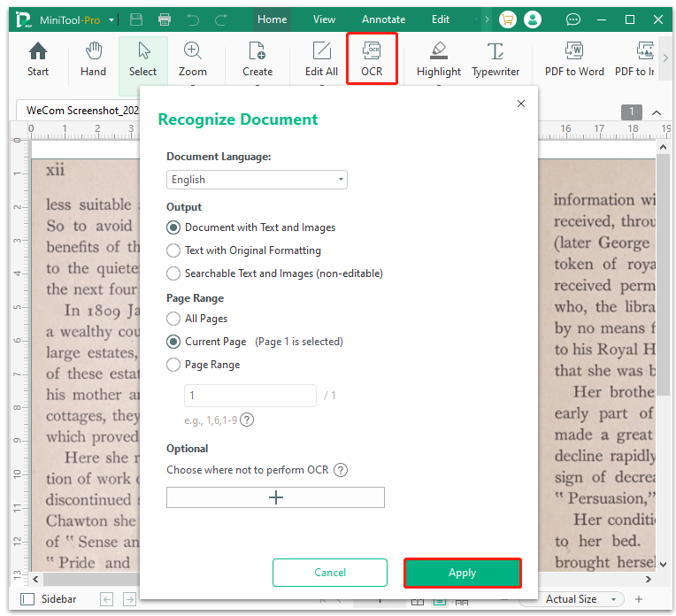
Task: Click the horizontal scrollbar left arrow
Action: click(x=35, y=579)
